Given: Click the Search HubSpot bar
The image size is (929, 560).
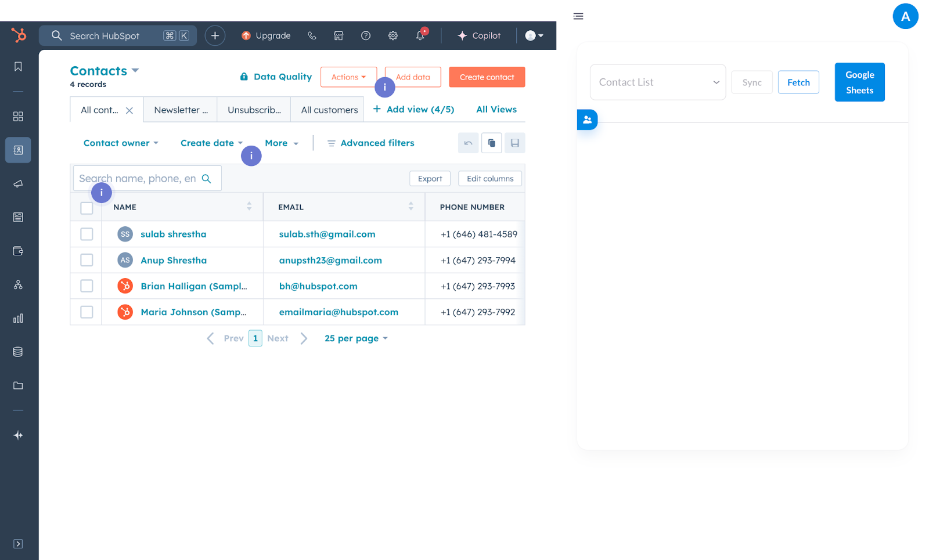Looking at the screenshot, I should coord(118,35).
